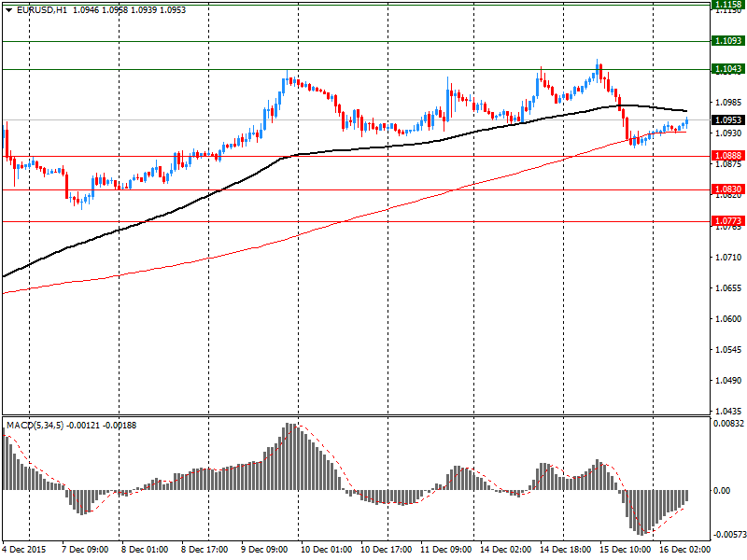Image resolution: width=747 pixels, height=560 pixels.
Task: Select the red 1.0830 support level tag
Action: click(x=728, y=189)
